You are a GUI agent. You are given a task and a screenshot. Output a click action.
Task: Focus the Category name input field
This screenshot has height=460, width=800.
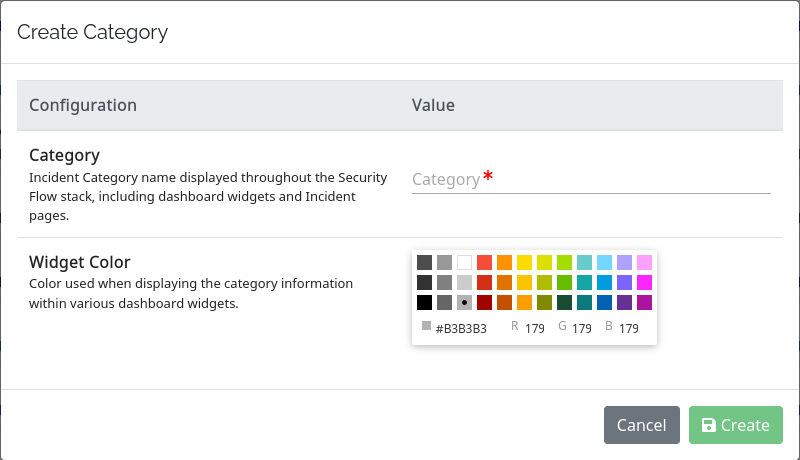pyautogui.click(x=590, y=179)
